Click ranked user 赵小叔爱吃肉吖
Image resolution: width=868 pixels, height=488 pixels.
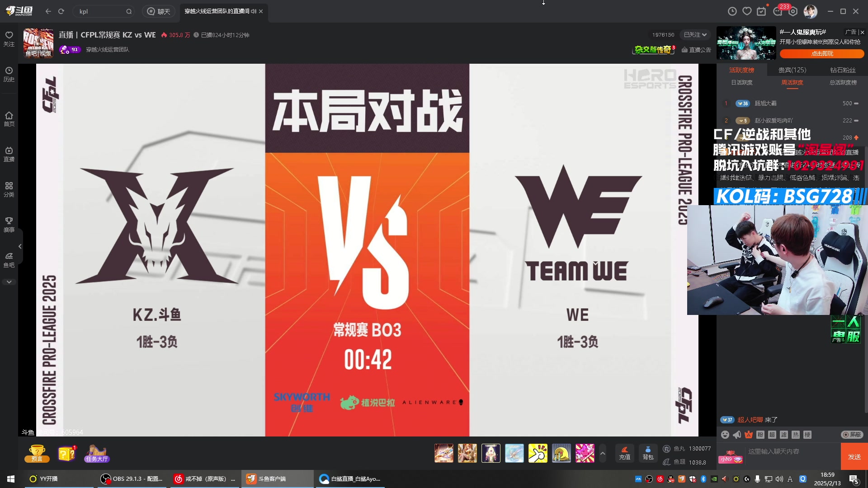pos(774,121)
